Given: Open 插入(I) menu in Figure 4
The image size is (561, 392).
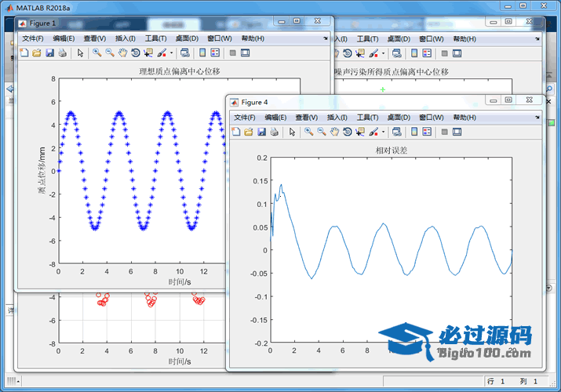Looking at the screenshot, I should [337, 117].
